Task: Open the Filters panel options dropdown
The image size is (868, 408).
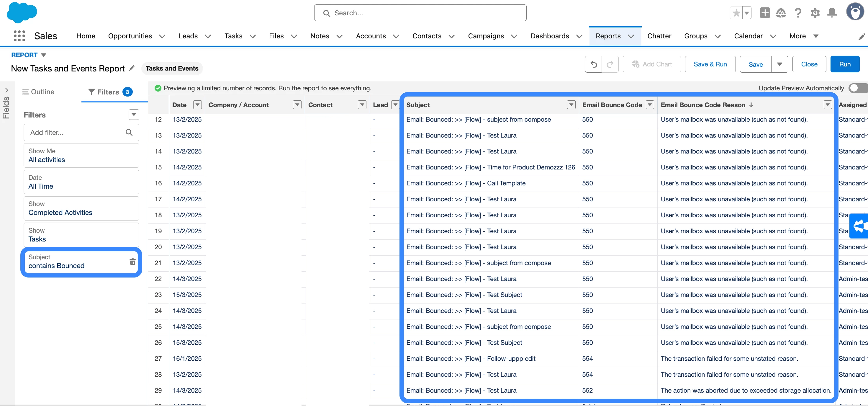Action: pos(133,115)
